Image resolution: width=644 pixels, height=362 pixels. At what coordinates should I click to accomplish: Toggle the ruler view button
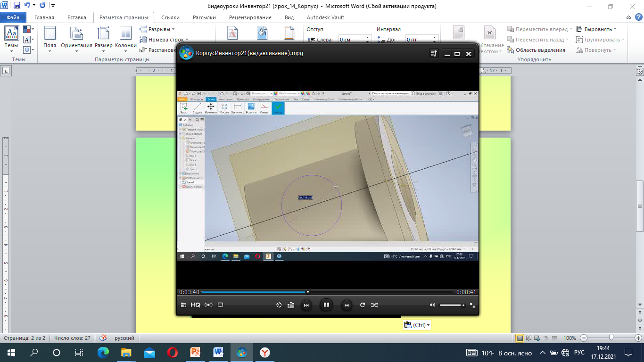coord(640,71)
